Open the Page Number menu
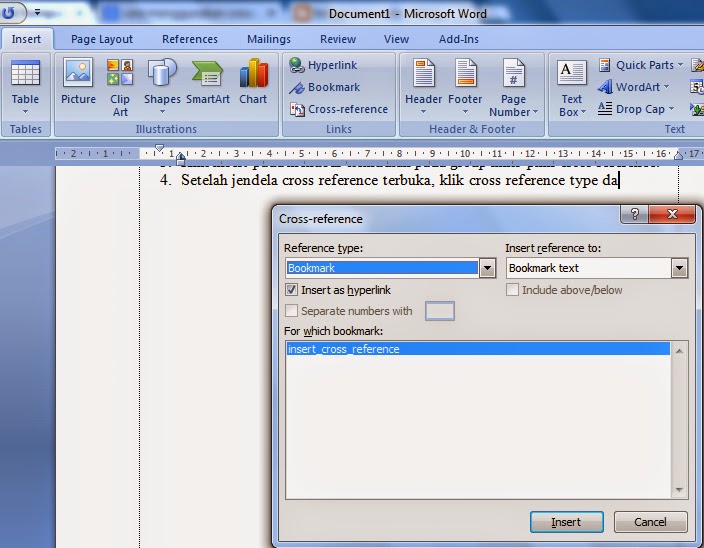The height and width of the screenshot is (548, 704). click(x=513, y=88)
